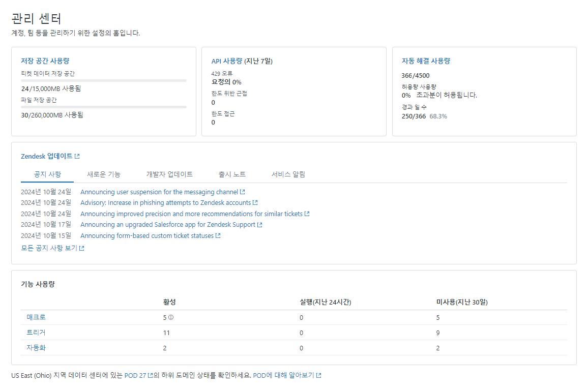
Task: Click the 허용량 사용량 label
Action: click(x=419, y=86)
